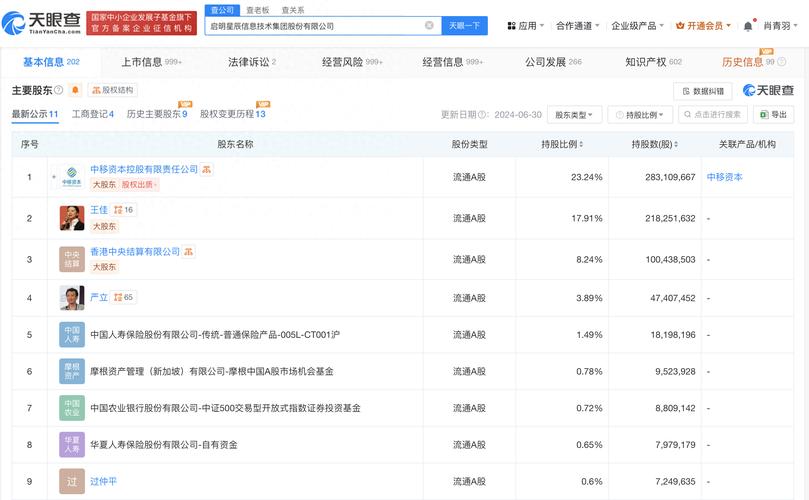Open the 持股比例 filter dropdown

[640, 115]
